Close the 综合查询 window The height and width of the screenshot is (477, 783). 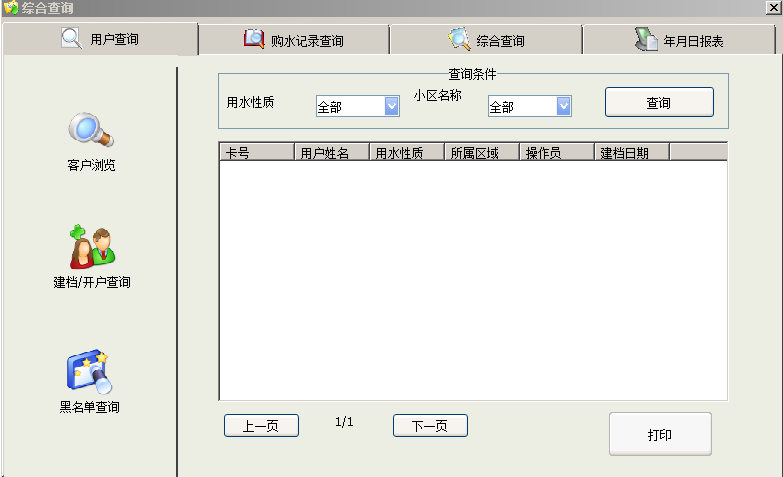coord(774,7)
